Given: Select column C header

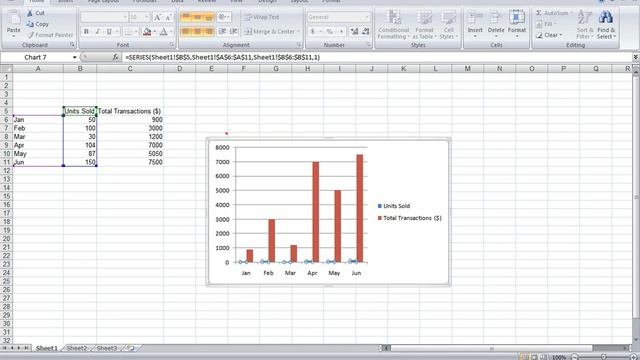Looking at the screenshot, I should point(130,69).
